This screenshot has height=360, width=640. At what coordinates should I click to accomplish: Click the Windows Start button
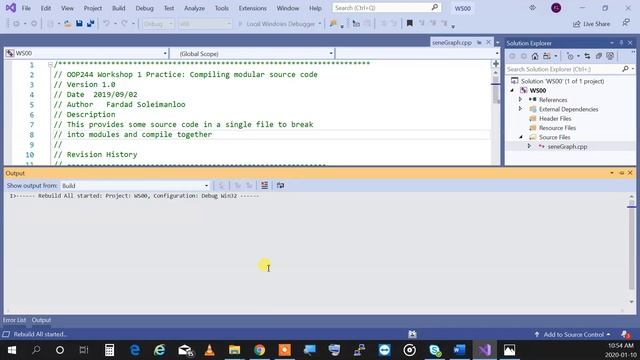coord(12,350)
